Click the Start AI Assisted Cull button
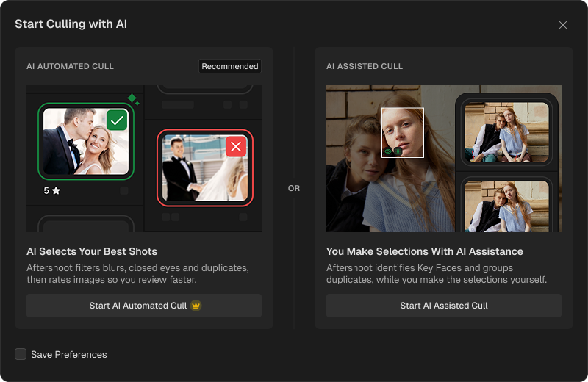 [x=444, y=306]
